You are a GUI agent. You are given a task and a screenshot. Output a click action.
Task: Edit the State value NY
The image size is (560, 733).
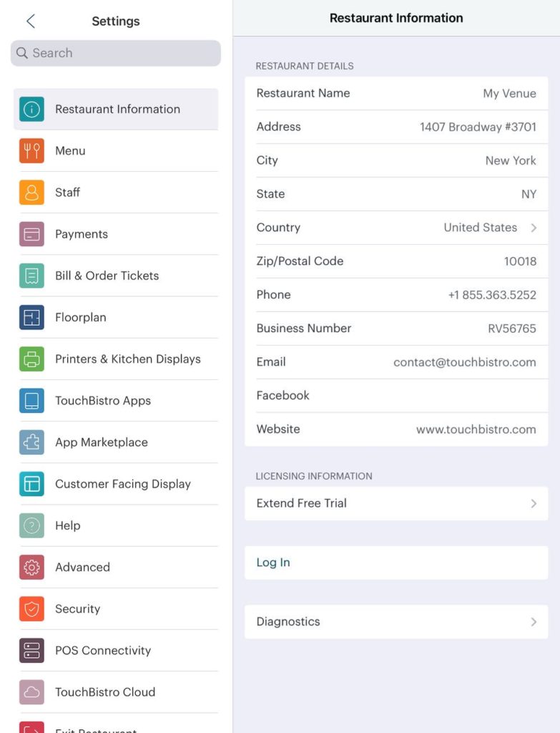[x=529, y=194]
